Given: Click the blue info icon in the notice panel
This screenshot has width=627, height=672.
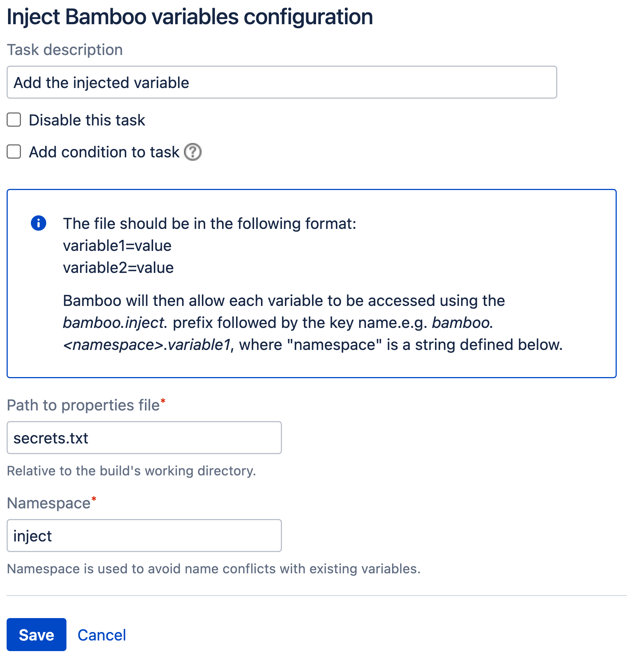Looking at the screenshot, I should [x=38, y=223].
